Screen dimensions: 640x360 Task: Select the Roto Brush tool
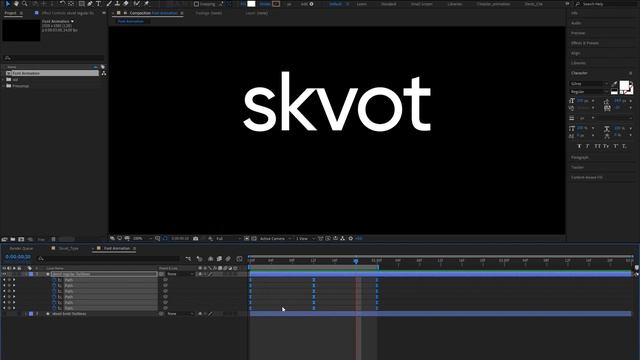[136, 4]
